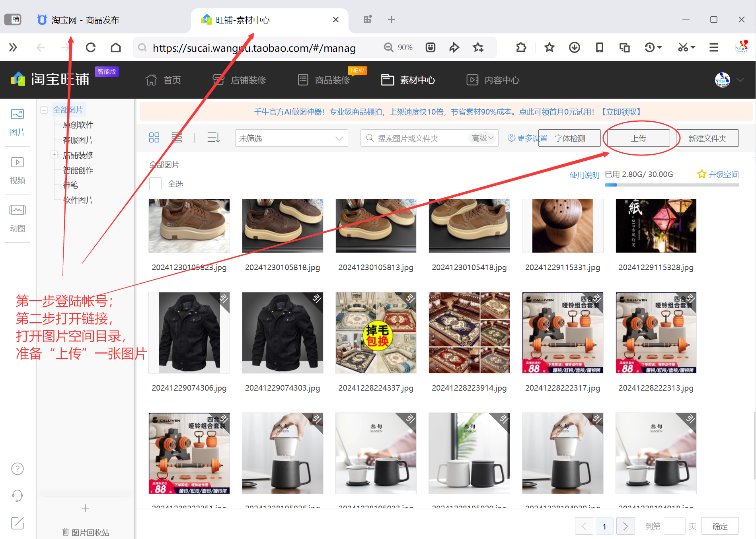The height and width of the screenshot is (539, 756).
Task: Click the 新建文件夹 button
Action: tap(707, 138)
